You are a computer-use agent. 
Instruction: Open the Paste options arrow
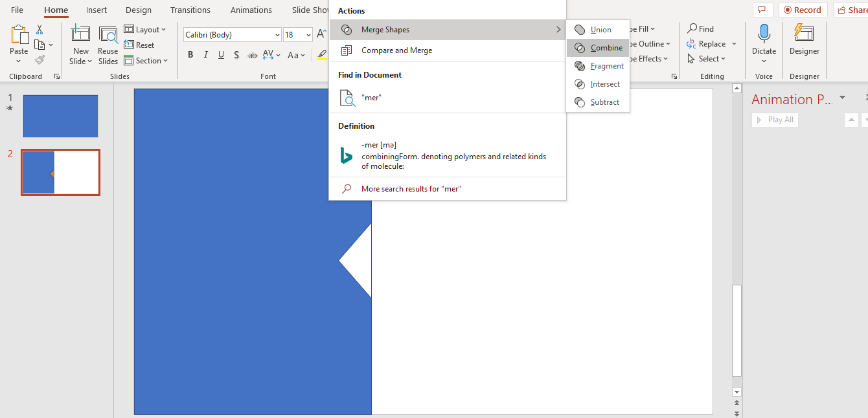[x=19, y=61]
